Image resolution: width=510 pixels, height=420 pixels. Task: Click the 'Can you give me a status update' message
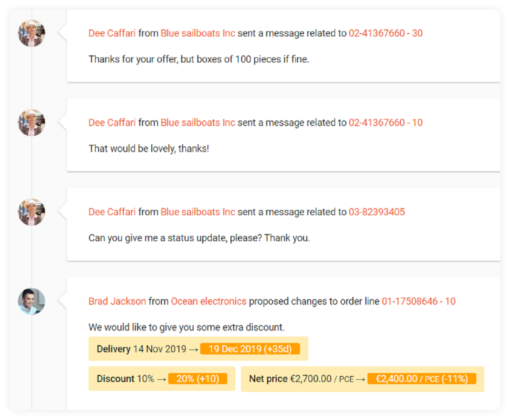coord(199,238)
